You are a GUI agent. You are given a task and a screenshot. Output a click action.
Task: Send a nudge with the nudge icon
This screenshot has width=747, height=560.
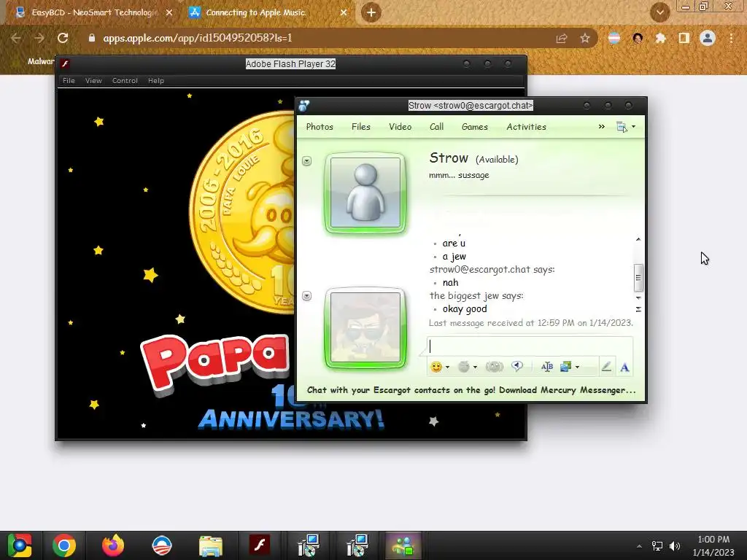(x=494, y=367)
